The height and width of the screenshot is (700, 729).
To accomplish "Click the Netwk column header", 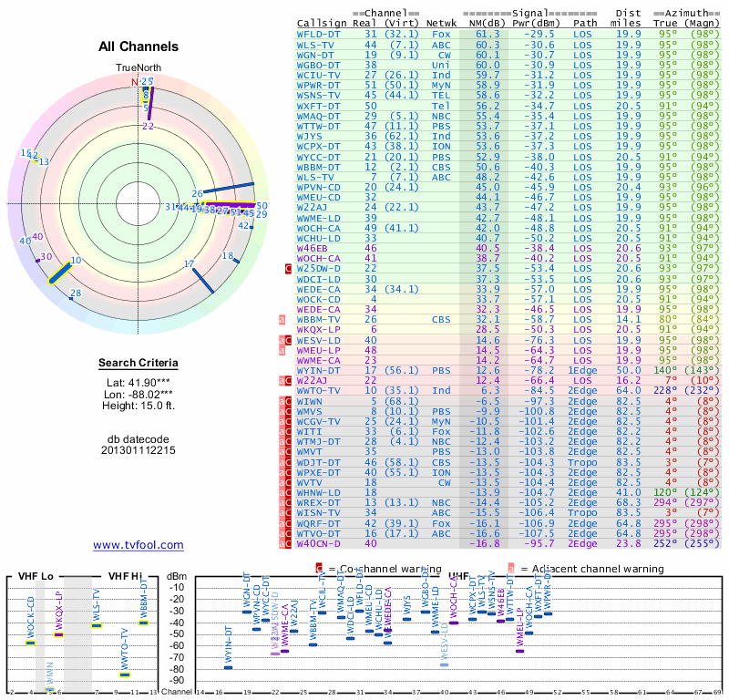I will 441,22.
